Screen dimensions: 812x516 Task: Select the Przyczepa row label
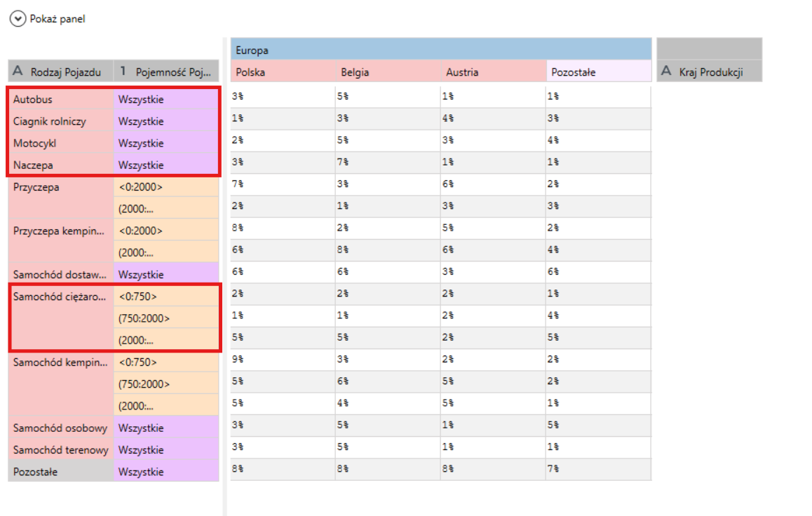click(x=61, y=198)
